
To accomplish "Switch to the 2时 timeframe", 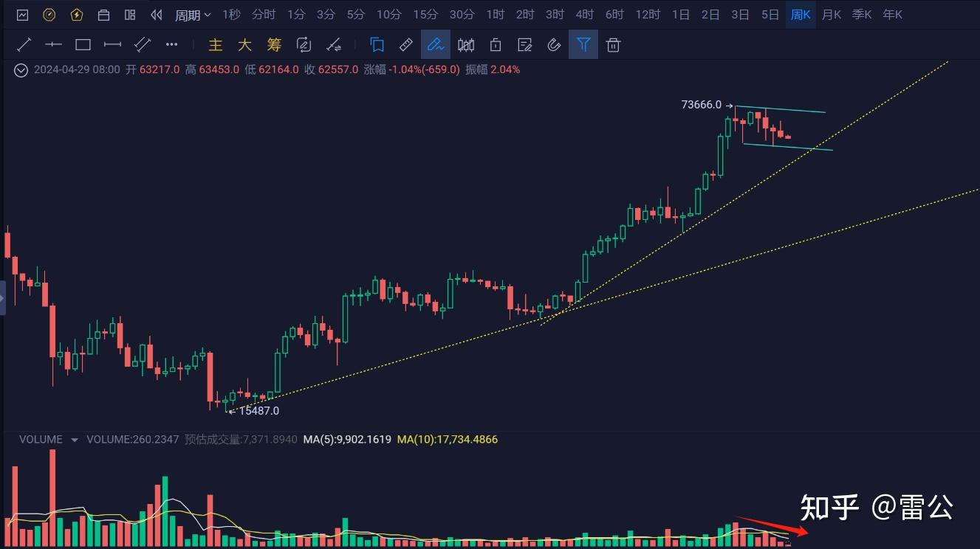I will (x=525, y=15).
